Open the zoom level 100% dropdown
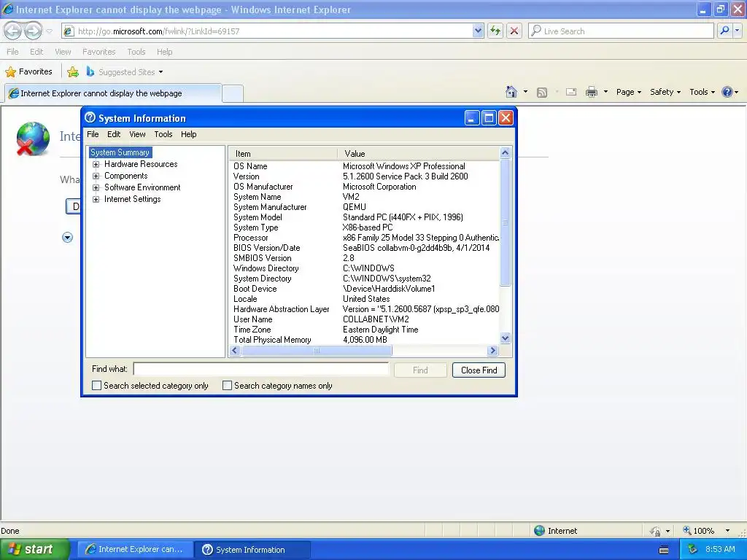 pos(727,531)
